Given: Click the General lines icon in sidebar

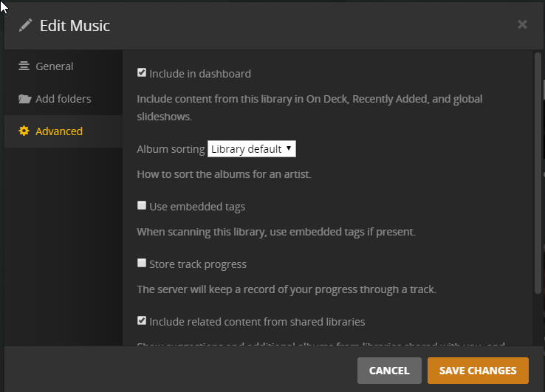Looking at the screenshot, I should pos(24,66).
